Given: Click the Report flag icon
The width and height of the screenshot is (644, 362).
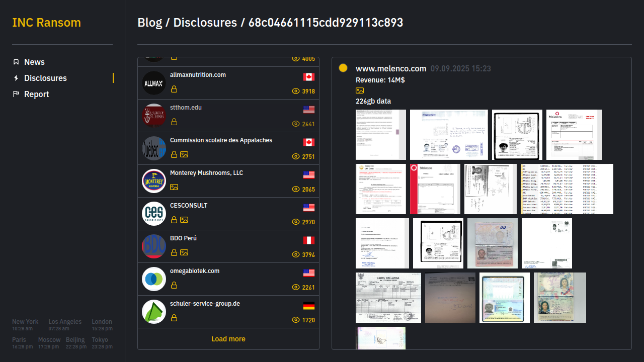Looking at the screenshot, I should pos(16,94).
